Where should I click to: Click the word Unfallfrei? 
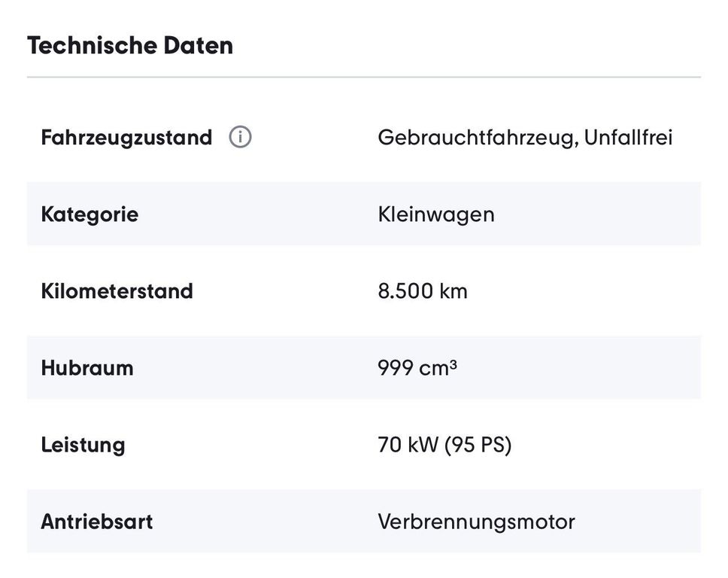(628, 138)
